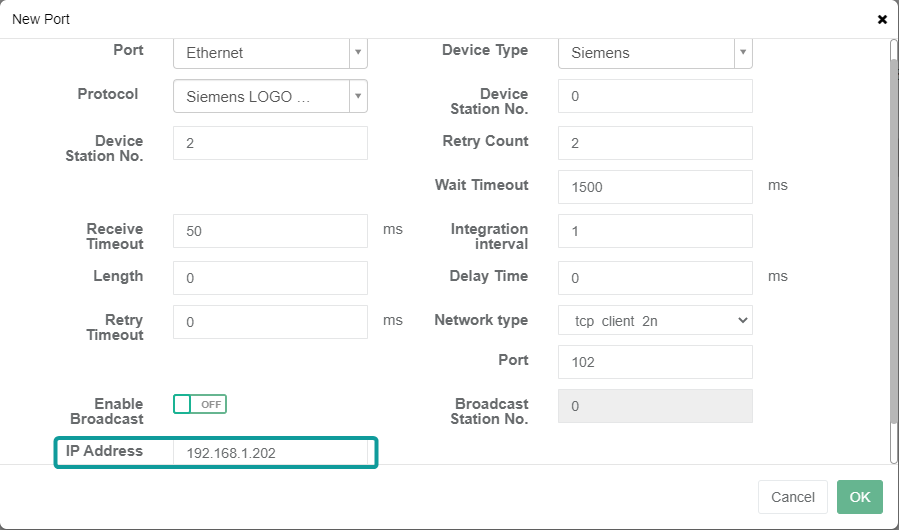Open the Port dropdown showing Ethernet

(270, 53)
